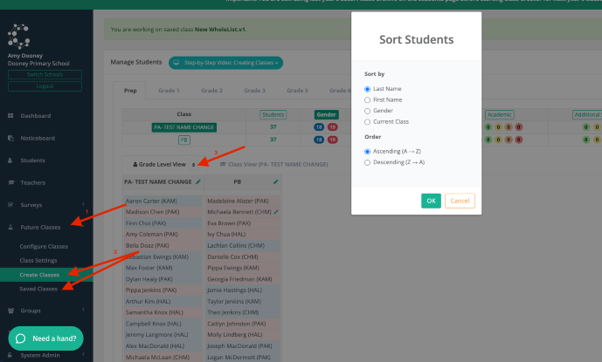Click the Switch Schools button
Viewport: 602px width, 362px height.
(45, 74)
